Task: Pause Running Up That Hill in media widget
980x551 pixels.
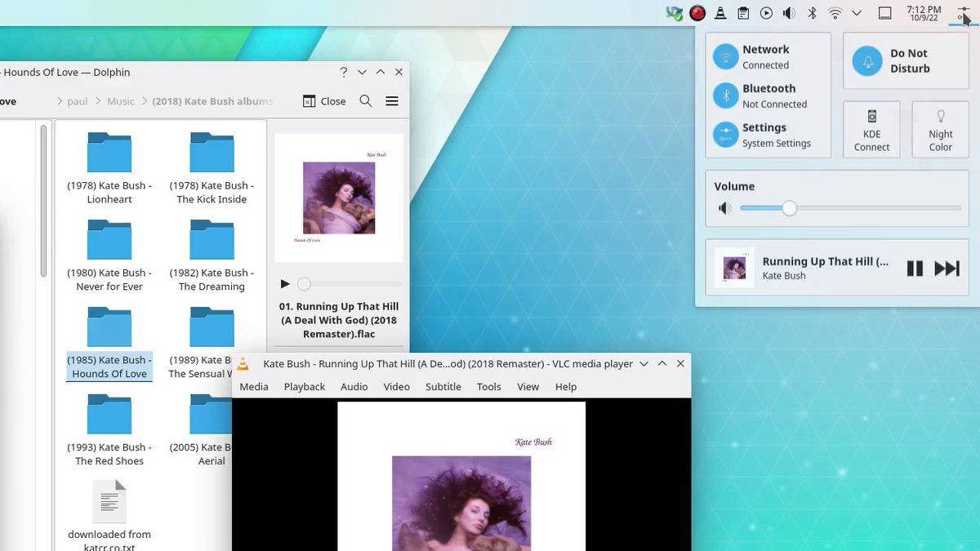Action: tap(915, 269)
